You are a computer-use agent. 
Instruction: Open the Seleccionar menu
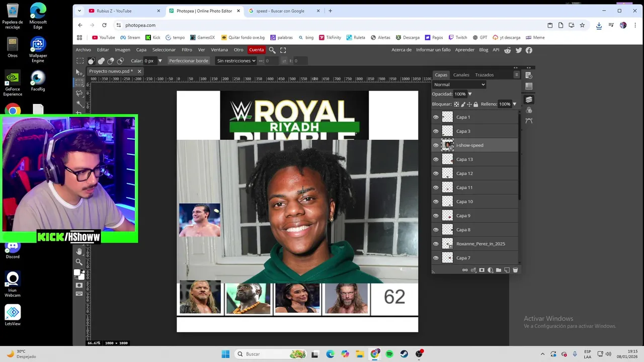pos(164,50)
